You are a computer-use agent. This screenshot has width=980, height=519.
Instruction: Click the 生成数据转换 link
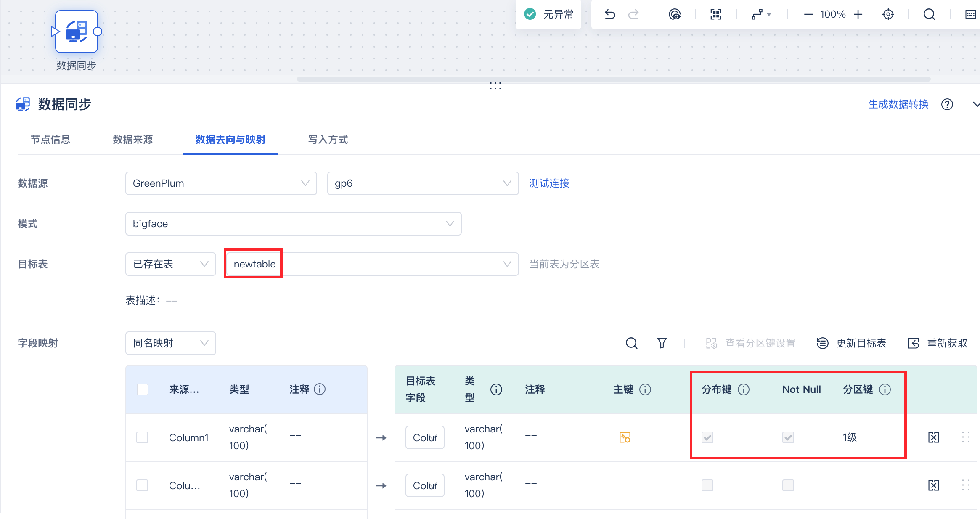[898, 104]
